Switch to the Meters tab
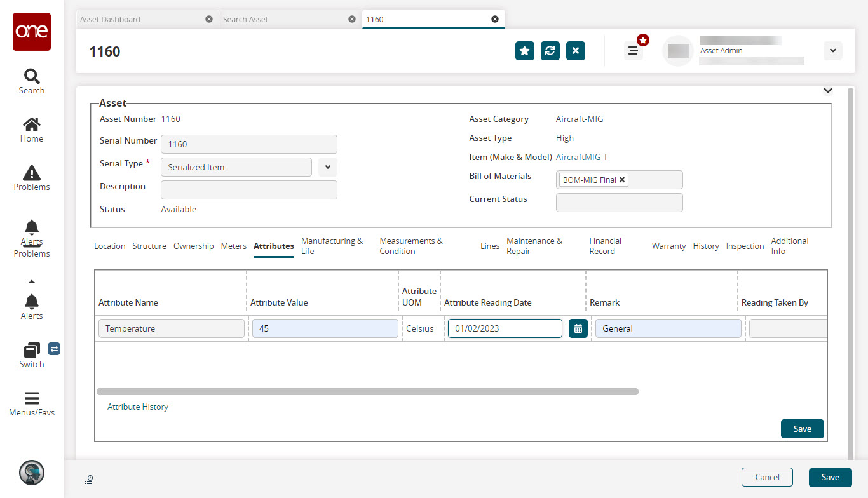The image size is (868, 498). click(x=233, y=246)
